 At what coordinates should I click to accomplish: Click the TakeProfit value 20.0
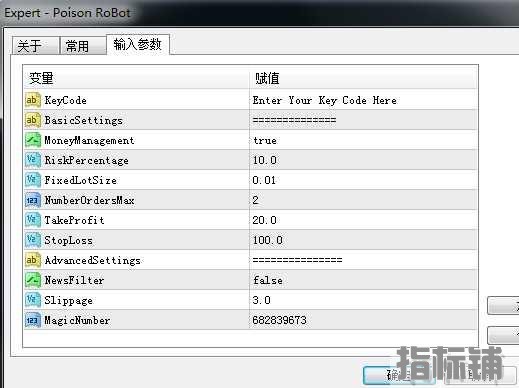(264, 220)
